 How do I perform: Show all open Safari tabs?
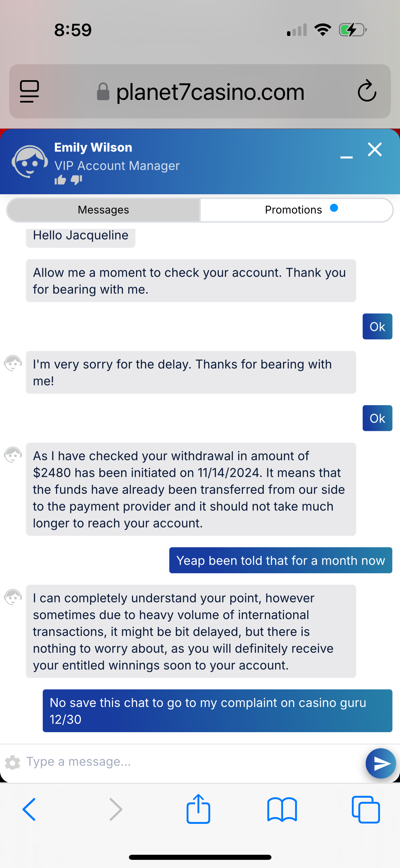pos(366,810)
